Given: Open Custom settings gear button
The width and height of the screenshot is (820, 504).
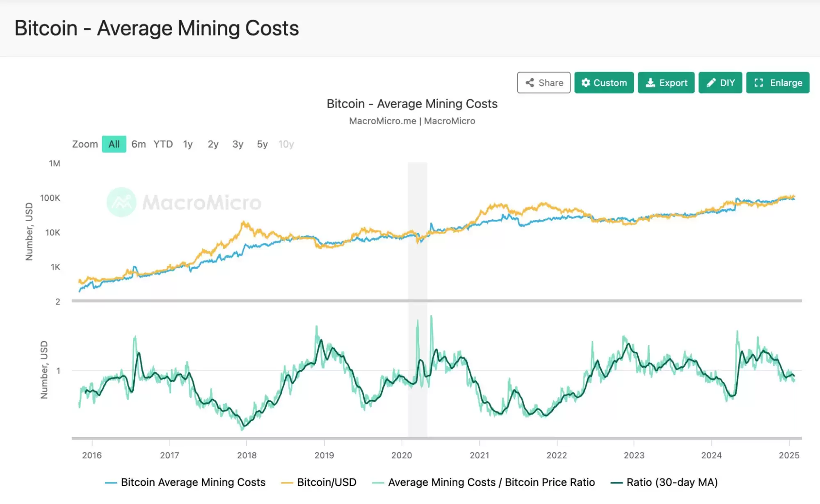Looking at the screenshot, I should (x=604, y=83).
